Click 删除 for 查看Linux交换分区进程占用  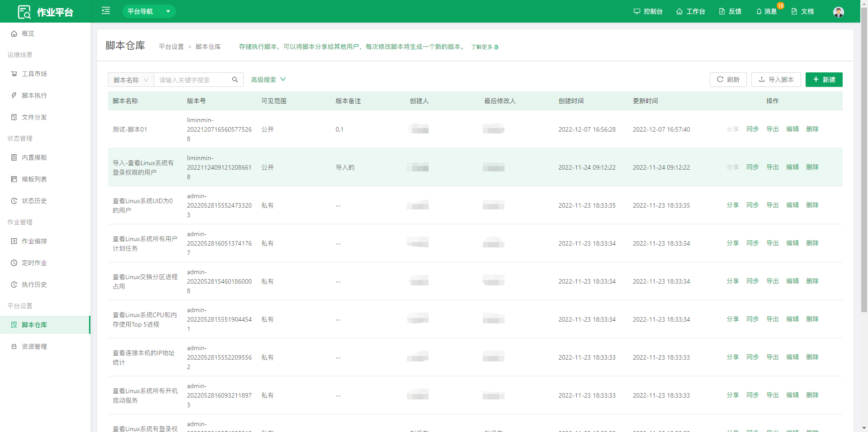(812, 281)
